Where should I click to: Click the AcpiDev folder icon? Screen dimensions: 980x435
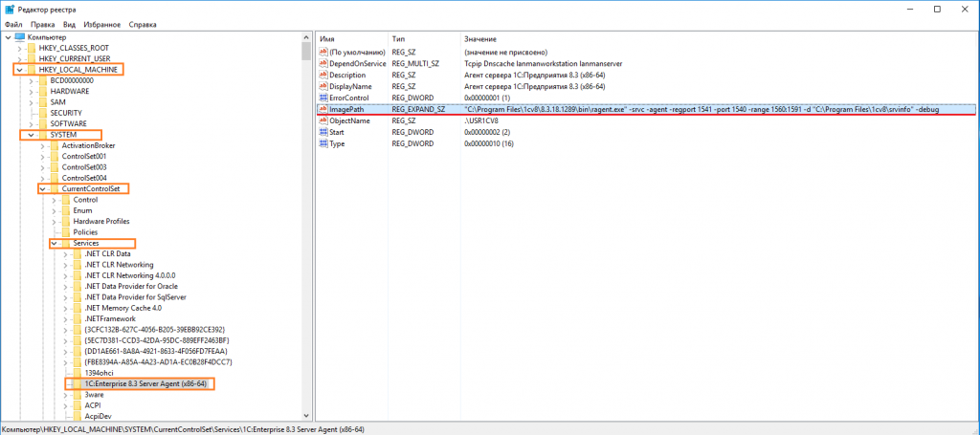77,416
